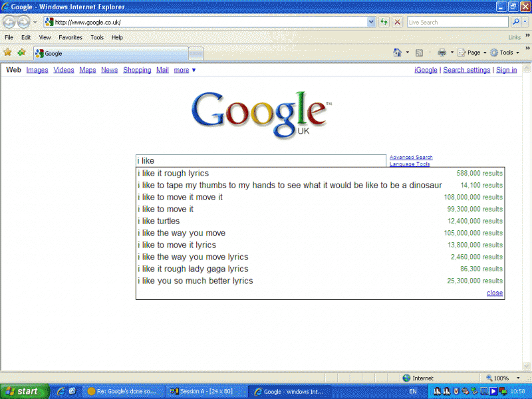Click the 100% zoom level button
This screenshot has height=399, width=532.
[x=497, y=378]
